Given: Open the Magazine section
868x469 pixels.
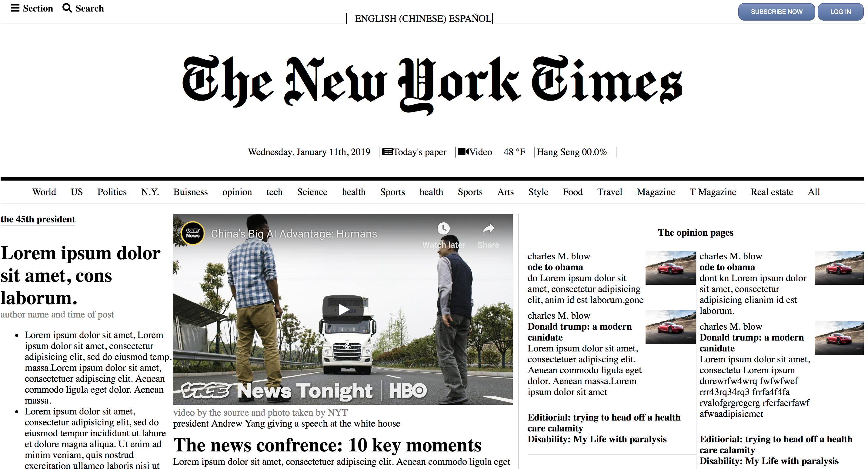Looking at the screenshot, I should coord(656,192).
